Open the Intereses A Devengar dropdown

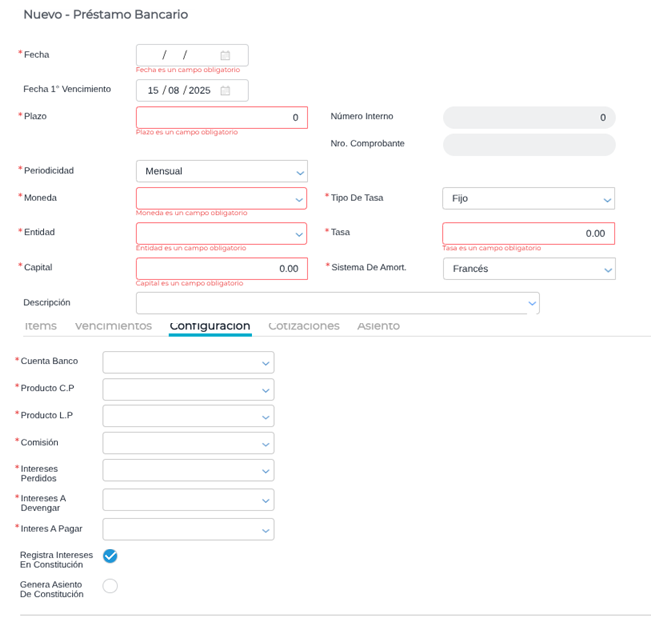point(188,500)
